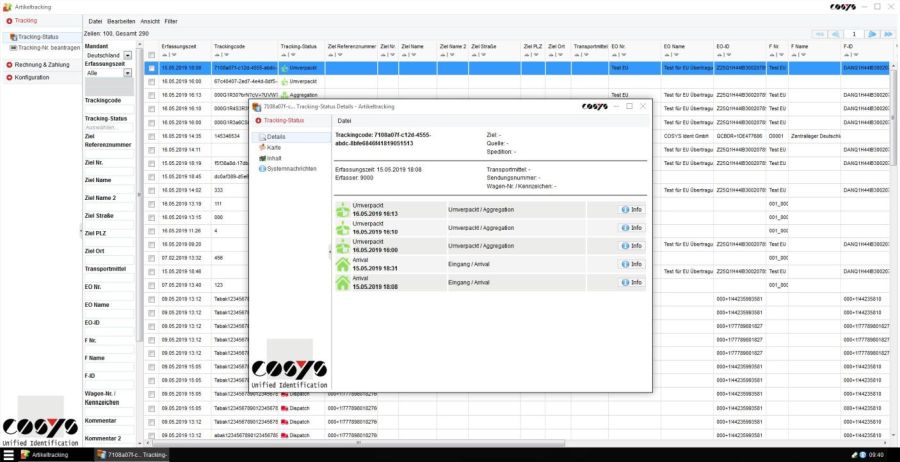The image size is (900, 462).
Task: Tick checkbox for row 16.05.2019 14:11
Action: (x=152, y=150)
